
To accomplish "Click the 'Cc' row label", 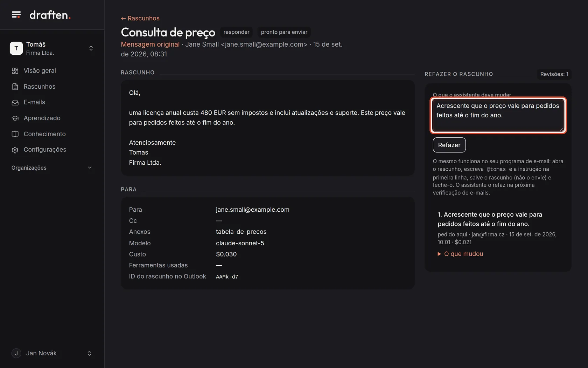I will click(x=133, y=221).
